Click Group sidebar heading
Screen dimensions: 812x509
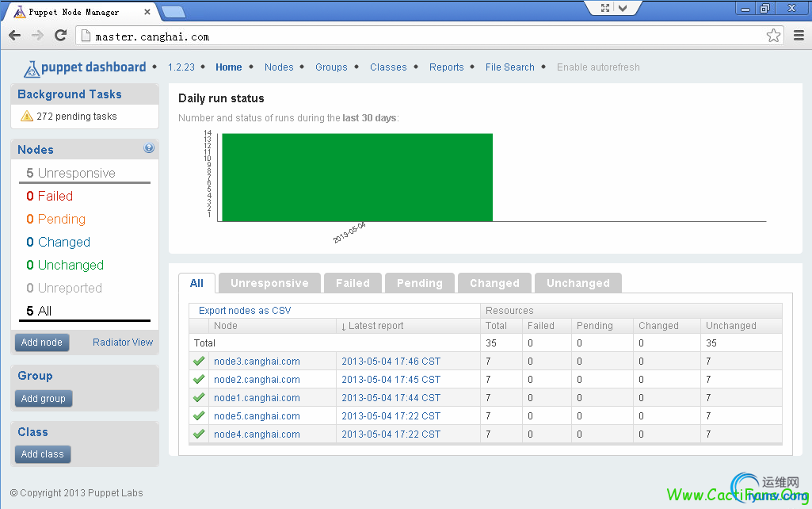tap(35, 376)
